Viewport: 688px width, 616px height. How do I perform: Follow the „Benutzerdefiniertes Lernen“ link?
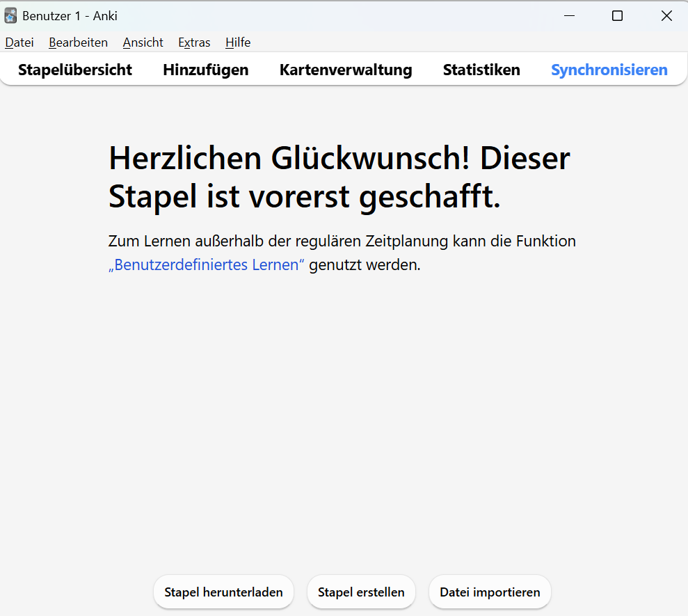(x=206, y=264)
